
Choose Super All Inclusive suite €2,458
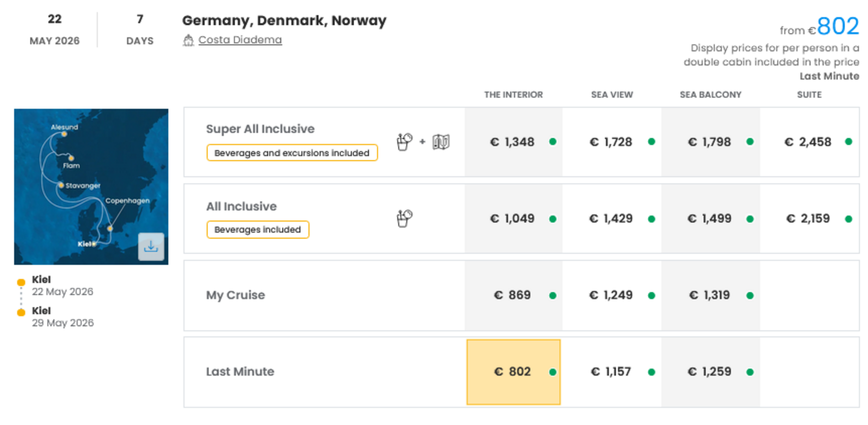pos(809,142)
